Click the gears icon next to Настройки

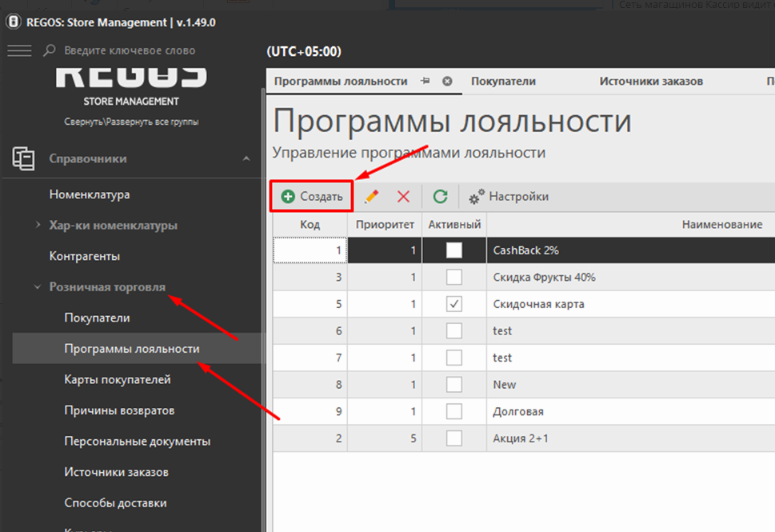pos(477,196)
